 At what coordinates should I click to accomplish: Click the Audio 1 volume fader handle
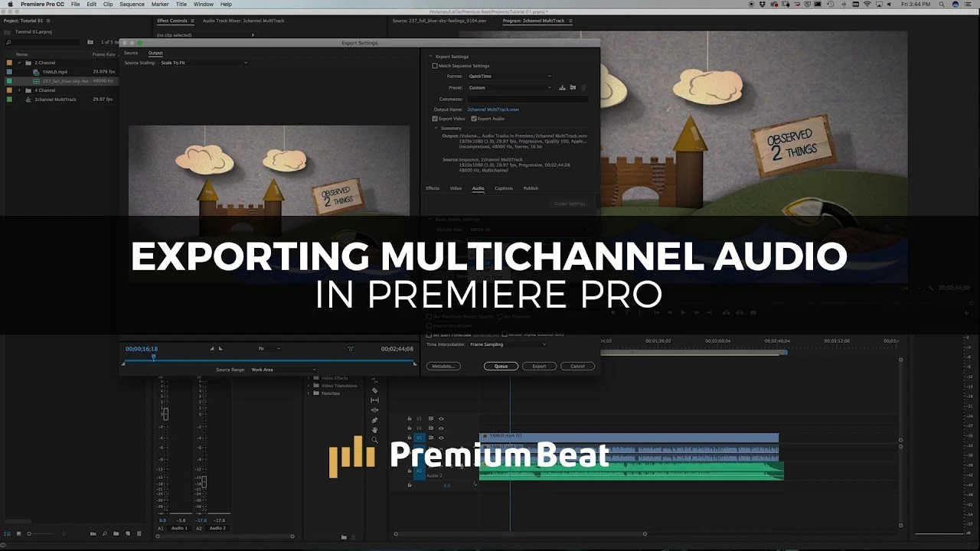click(165, 413)
